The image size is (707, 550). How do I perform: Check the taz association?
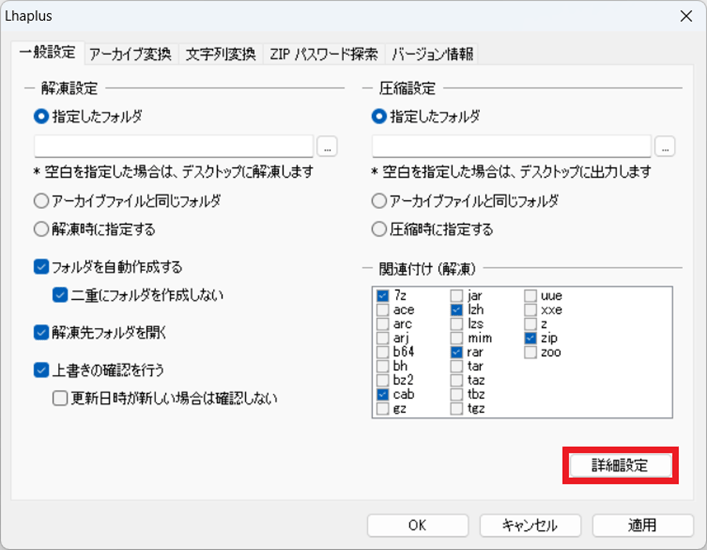pyautogui.click(x=457, y=380)
